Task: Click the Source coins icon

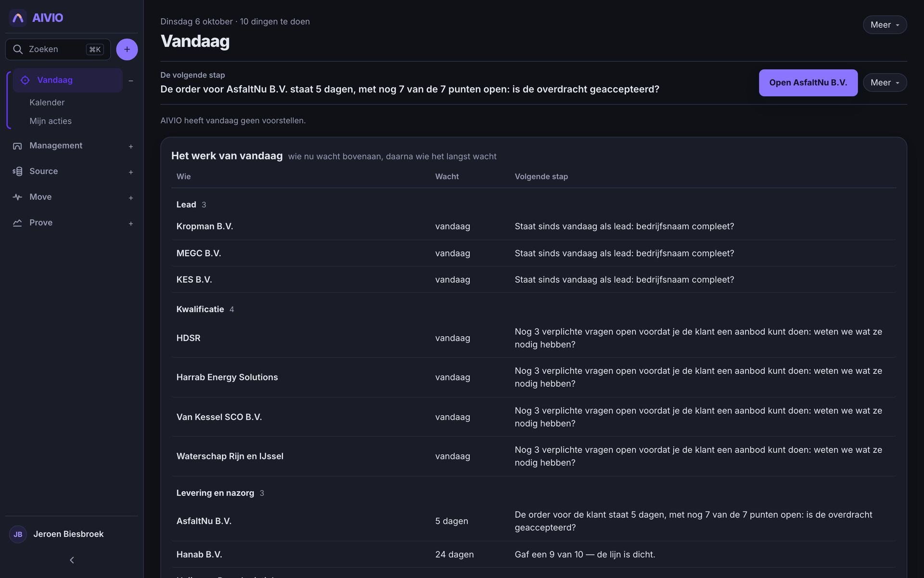Action: pos(17,171)
